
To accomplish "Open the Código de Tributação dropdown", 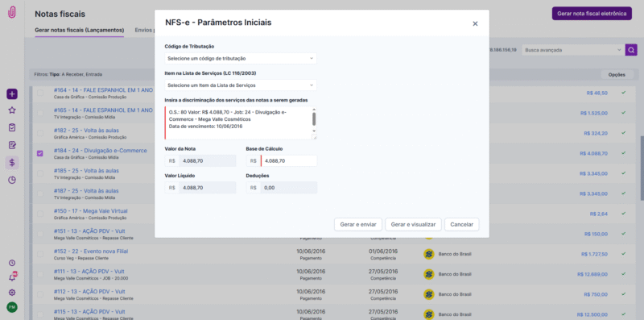I will (241, 58).
